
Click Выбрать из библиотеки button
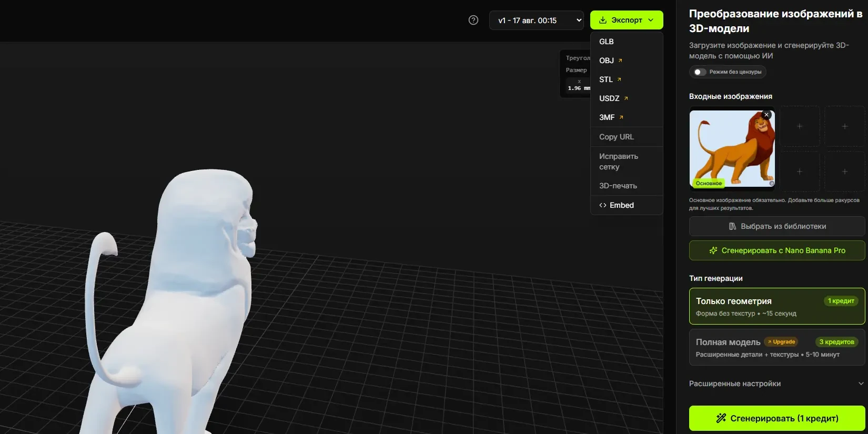pos(777,226)
